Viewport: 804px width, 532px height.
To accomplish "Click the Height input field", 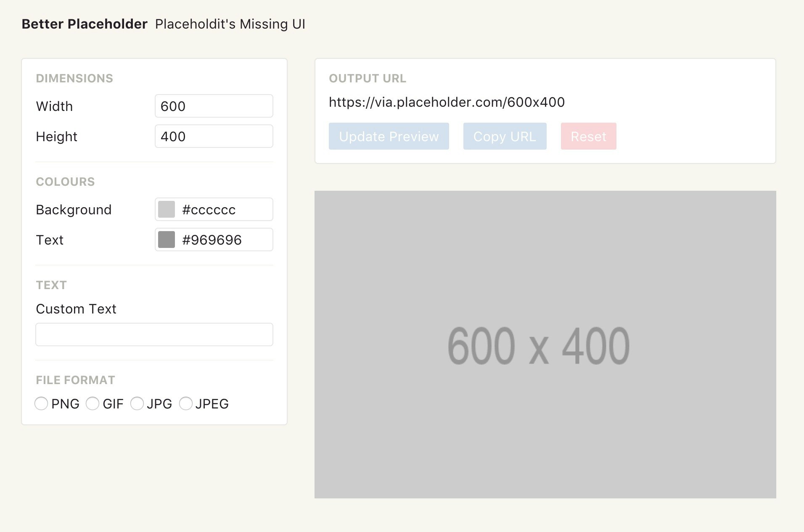I will pyautogui.click(x=214, y=136).
